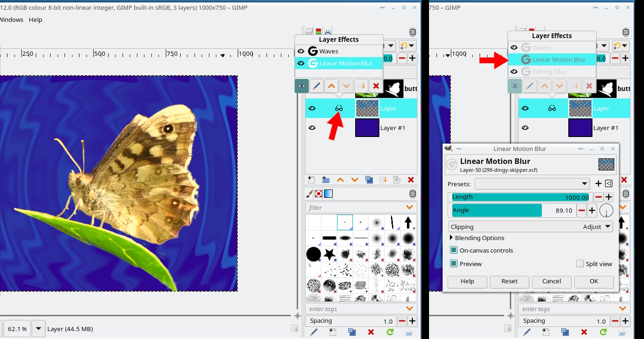
Task: Switch to Gradients tab in left window
Action: (x=328, y=194)
